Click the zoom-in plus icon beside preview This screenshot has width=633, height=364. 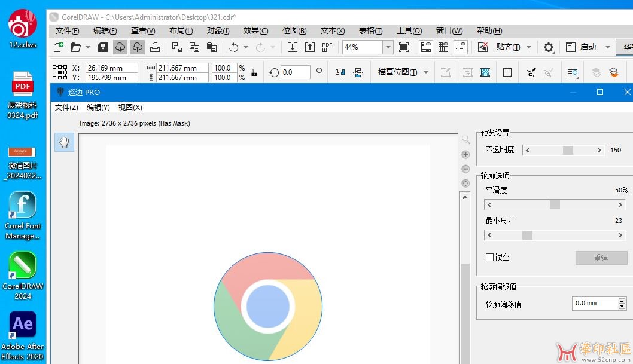[465, 155]
